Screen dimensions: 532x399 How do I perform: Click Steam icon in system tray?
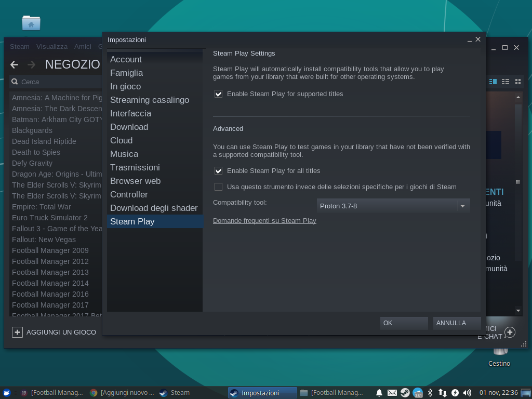(x=405, y=393)
